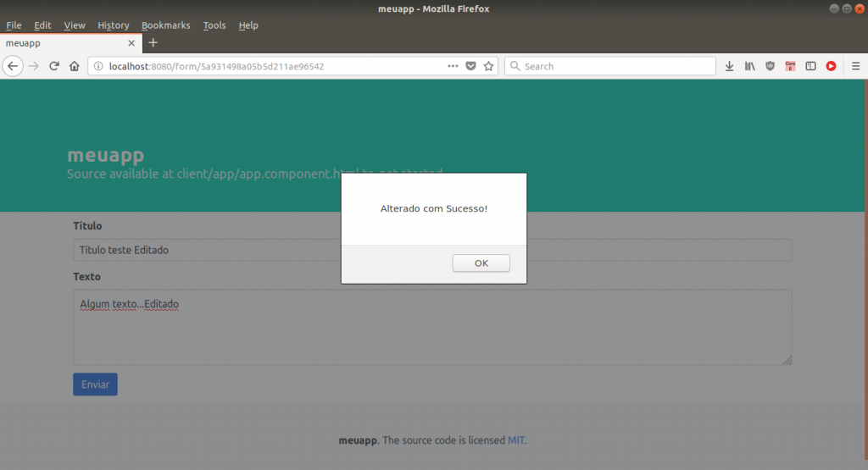Open the Bookmarks menu
The height and width of the screenshot is (470, 868).
click(x=165, y=25)
